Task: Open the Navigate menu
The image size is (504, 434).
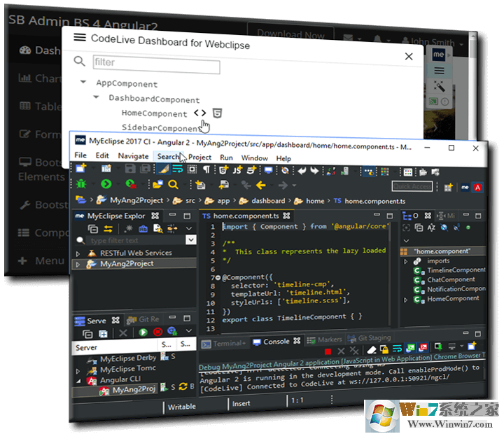Action: tap(133, 156)
